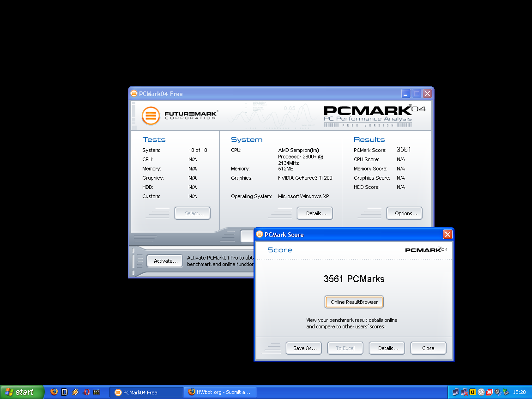Click the safely remove hardware tray icon

click(506, 392)
